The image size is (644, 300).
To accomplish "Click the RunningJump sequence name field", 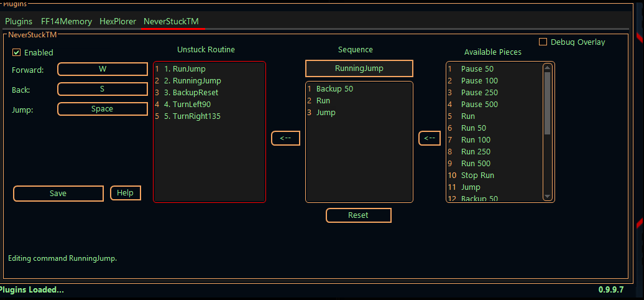I will (x=359, y=68).
